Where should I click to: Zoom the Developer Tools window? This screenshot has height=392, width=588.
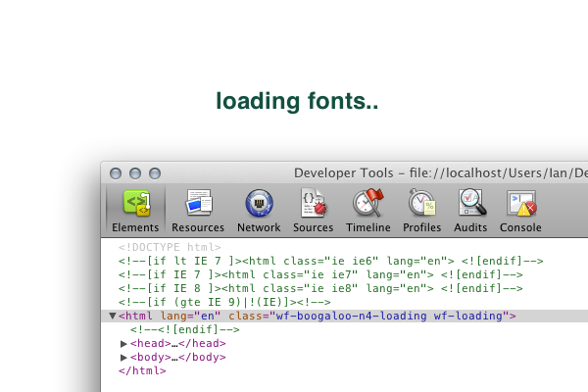[x=155, y=173]
